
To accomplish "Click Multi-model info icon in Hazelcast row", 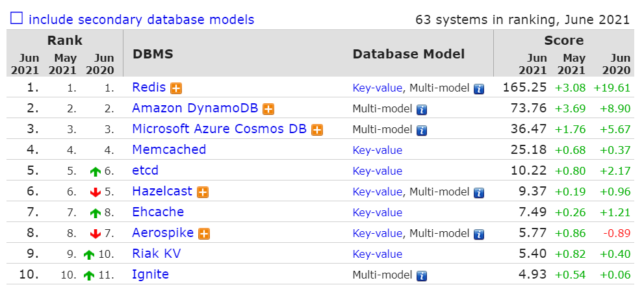I will (478, 193).
